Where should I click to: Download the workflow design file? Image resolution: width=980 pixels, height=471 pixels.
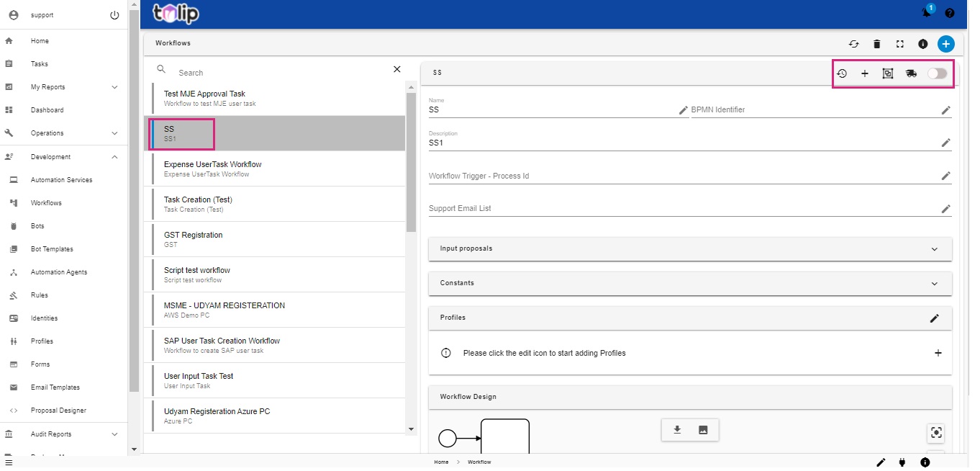pyautogui.click(x=677, y=430)
